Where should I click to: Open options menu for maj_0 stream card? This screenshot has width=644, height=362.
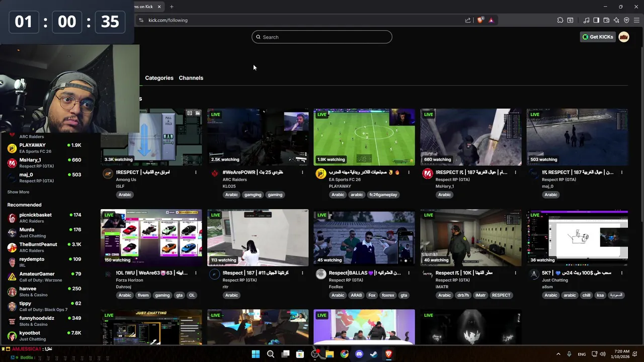(622, 172)
